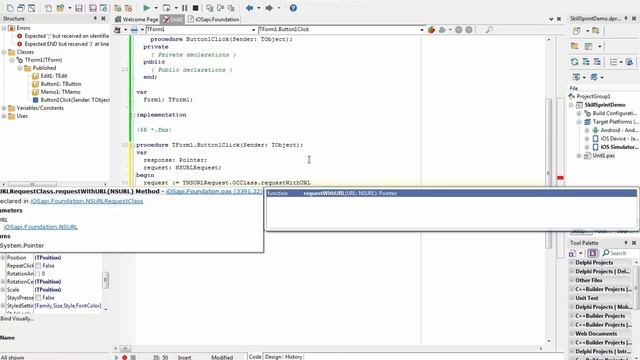
Task: Click the magnifier search icon in editor toolbar
Action: 489,29
